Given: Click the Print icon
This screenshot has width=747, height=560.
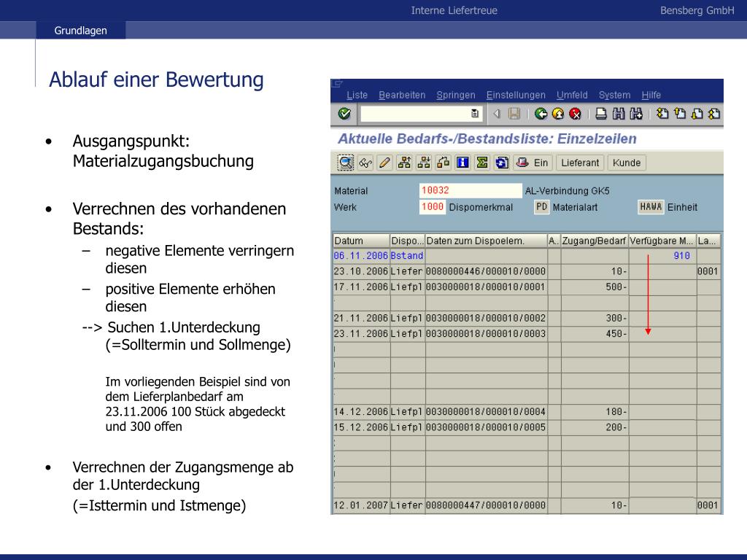Looking at the screenshot, I should click(601, 114).
